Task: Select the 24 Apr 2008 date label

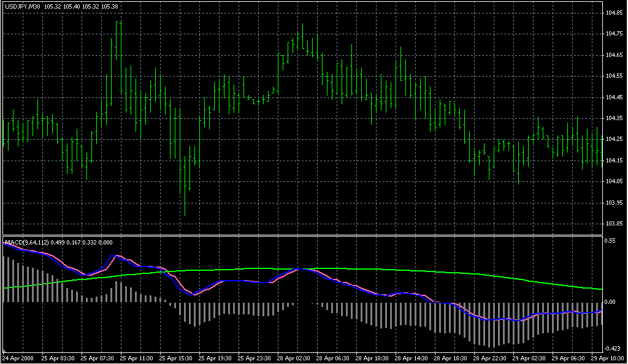Action: pos(17,358)
